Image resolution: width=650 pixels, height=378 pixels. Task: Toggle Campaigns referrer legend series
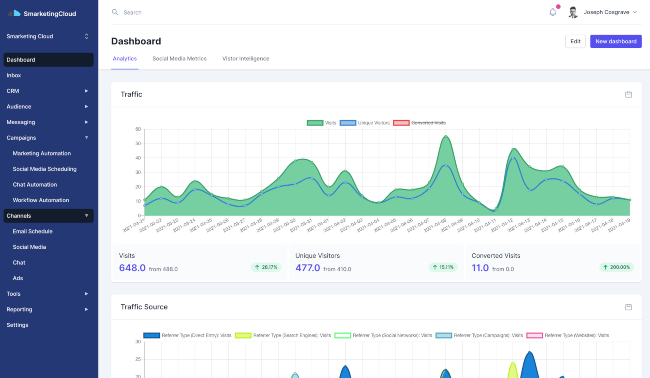[x=479, y=335]
